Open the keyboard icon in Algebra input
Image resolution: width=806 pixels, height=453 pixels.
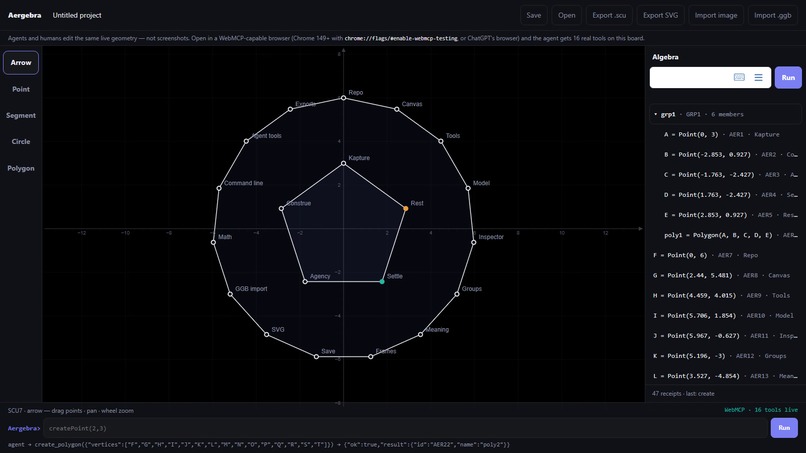(x=739, y=77)
